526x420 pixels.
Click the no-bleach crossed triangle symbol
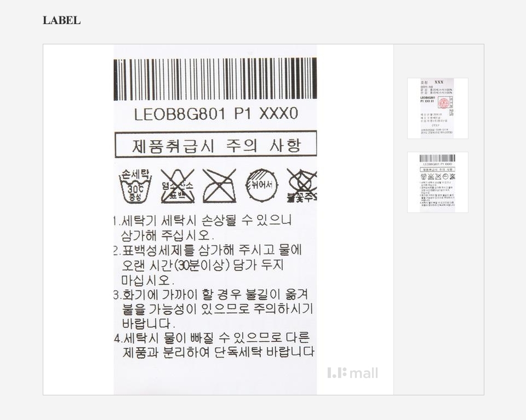point(178,186)
